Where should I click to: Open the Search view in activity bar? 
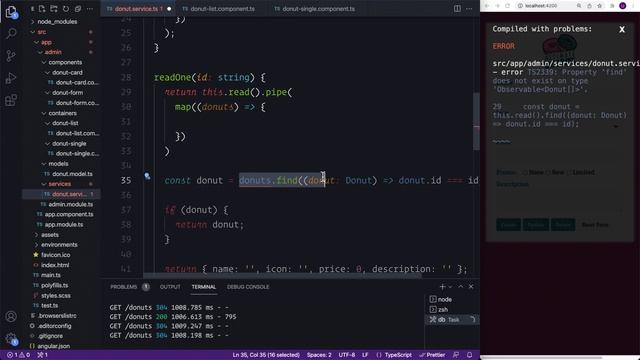pyautogui.click(x=11, y=33)
